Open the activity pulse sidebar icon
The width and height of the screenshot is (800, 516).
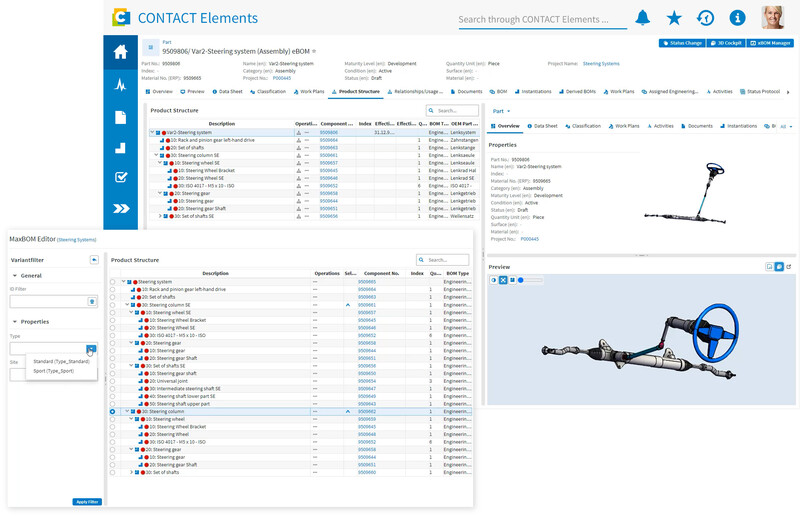tap(120, 84)
